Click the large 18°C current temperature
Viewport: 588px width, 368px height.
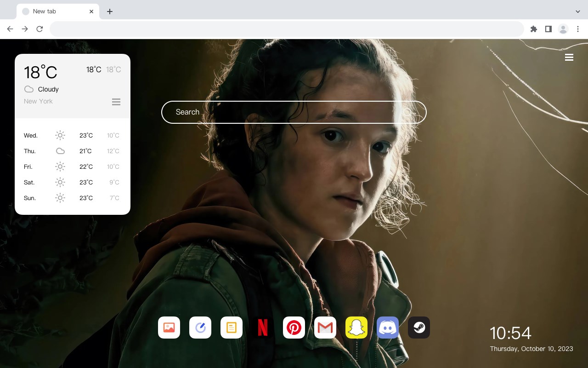point(40,72)
